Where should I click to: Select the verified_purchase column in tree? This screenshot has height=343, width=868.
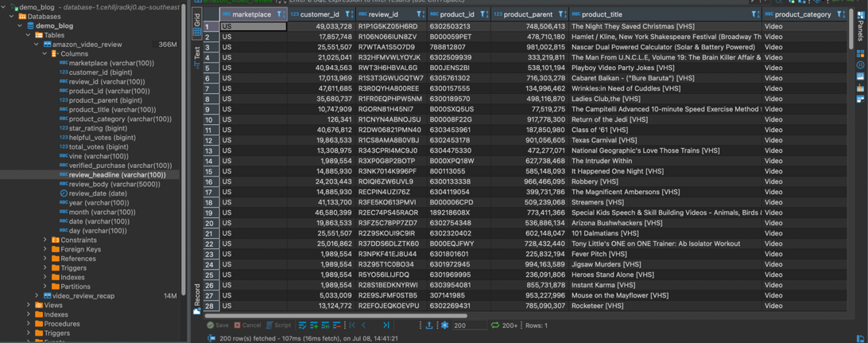(x=115, y=165)
